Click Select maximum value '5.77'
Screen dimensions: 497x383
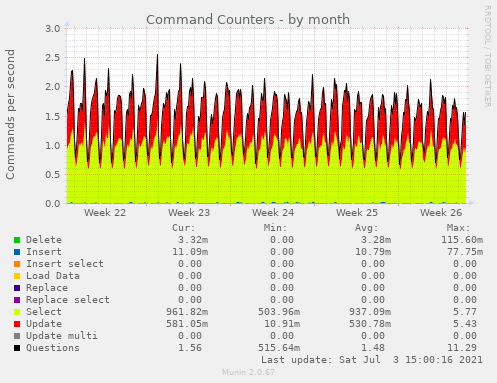pyautogui.click(x=465, y=312)
